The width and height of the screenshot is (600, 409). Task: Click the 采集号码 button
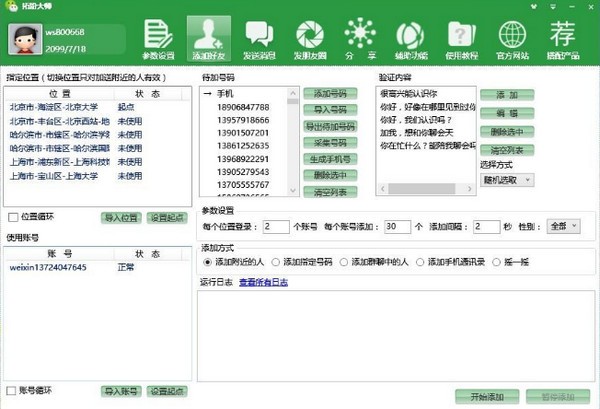[330, 143]
